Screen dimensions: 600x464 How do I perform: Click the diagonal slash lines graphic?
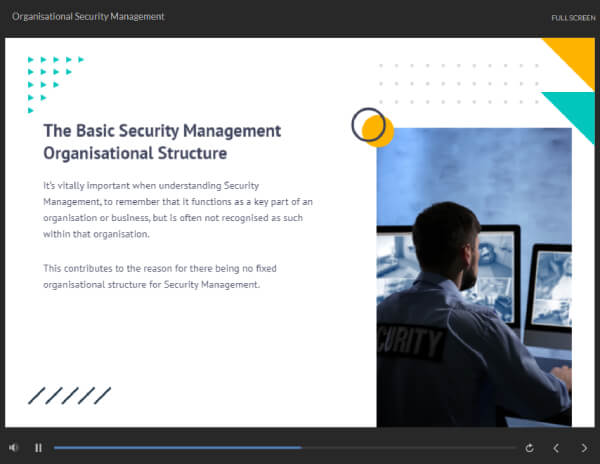click(69, 395)
